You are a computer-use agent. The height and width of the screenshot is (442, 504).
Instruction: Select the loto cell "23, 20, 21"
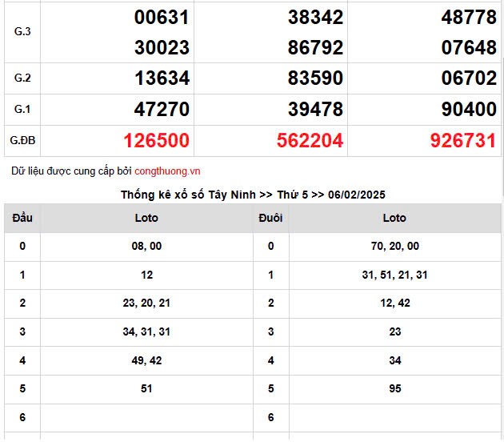[x=146, y=303]
